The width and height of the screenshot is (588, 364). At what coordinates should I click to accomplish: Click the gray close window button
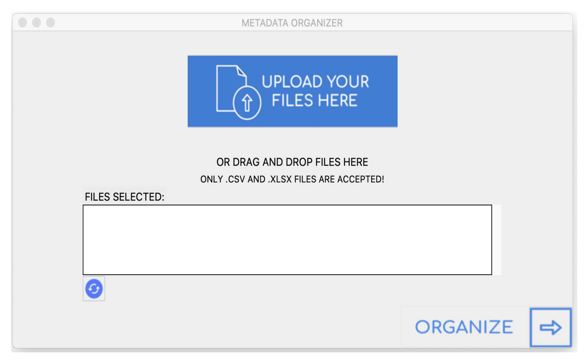pyautogui.click(x=23, y=23)
